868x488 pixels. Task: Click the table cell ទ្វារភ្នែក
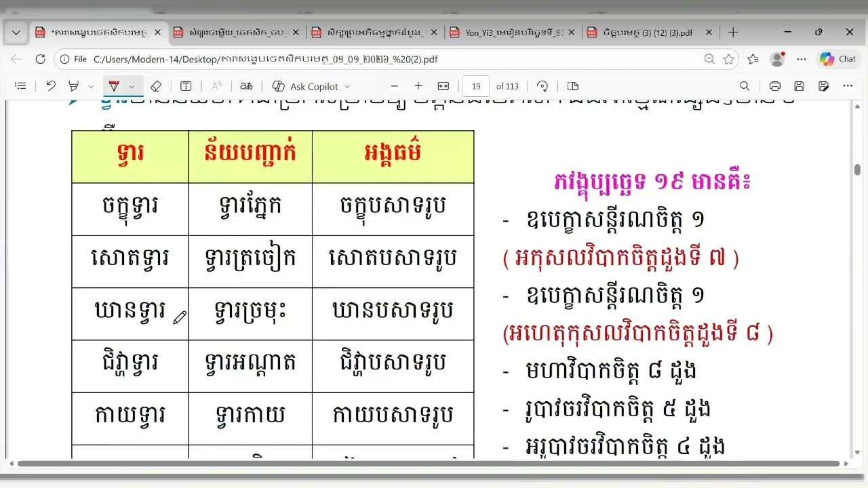(x=250, y=209)
